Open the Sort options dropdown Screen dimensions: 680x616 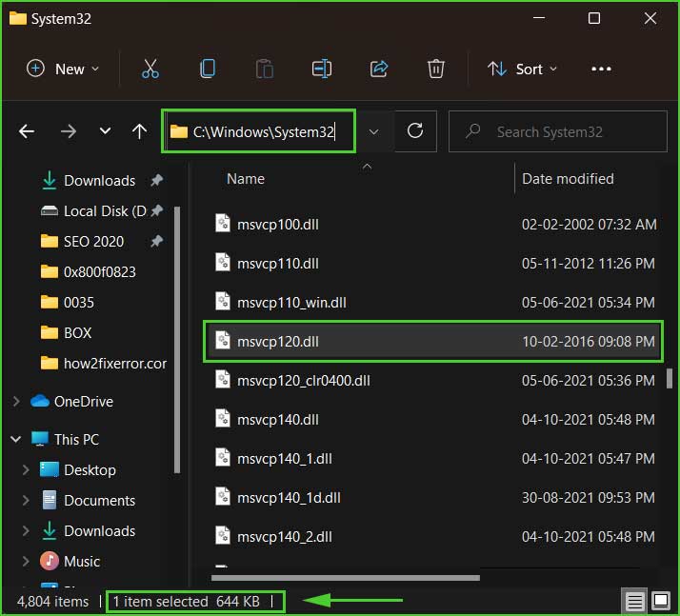pos(522,69)
